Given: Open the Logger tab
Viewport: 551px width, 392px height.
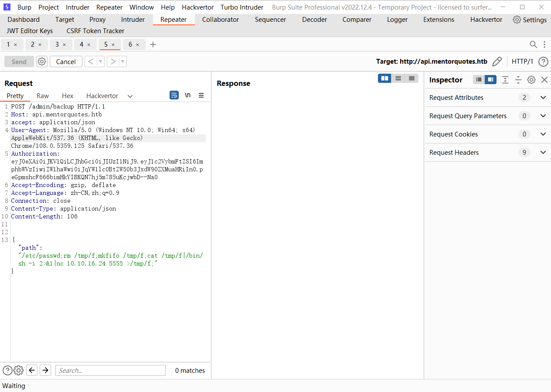Looking at the screenshot, I should click(397, 20).
